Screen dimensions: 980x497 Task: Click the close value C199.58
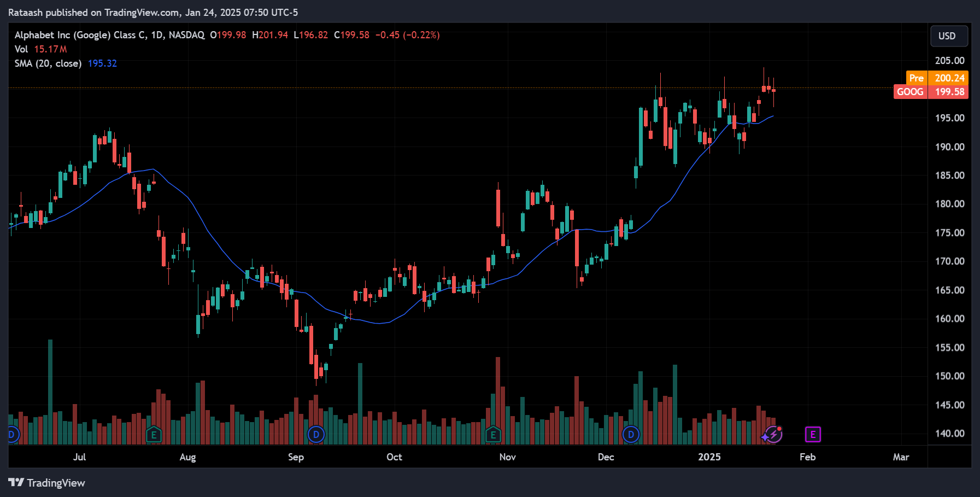click(x=351, y=35)
